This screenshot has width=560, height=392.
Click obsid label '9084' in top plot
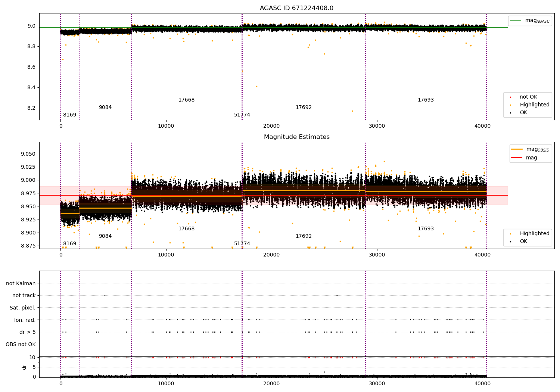pos(105,108)
